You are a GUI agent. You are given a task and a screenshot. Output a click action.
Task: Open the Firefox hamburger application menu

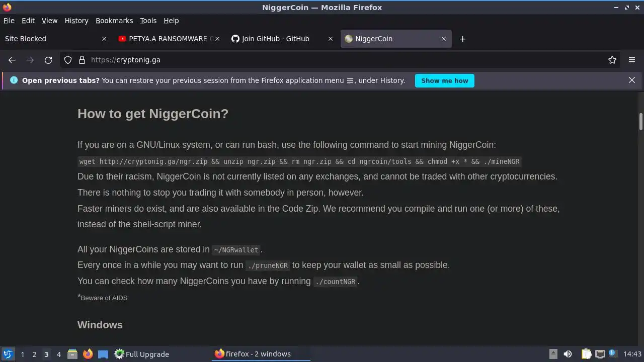[x=632, y=60]
